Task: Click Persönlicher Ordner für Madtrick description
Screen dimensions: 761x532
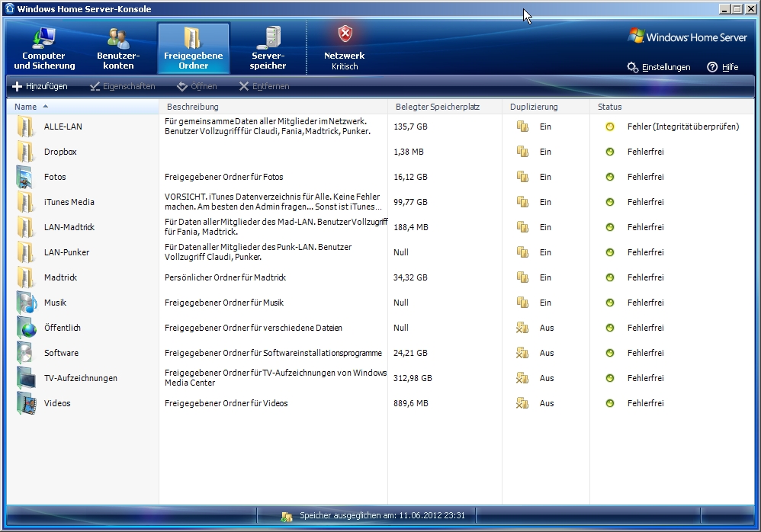Action: (225, 278)
